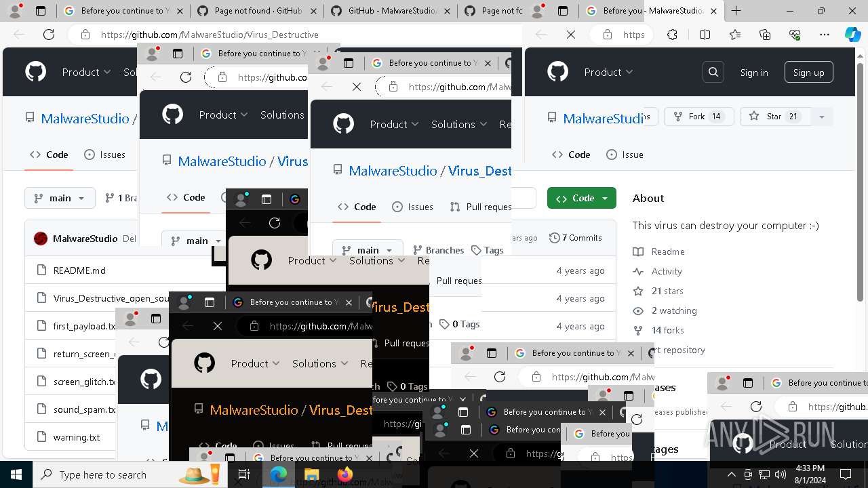
Task: Open Windows Start menu
Action: point(16,474)
